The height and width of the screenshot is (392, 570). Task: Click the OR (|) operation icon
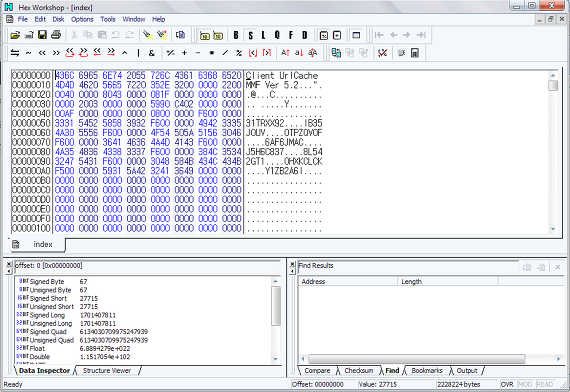coord(139,53)
